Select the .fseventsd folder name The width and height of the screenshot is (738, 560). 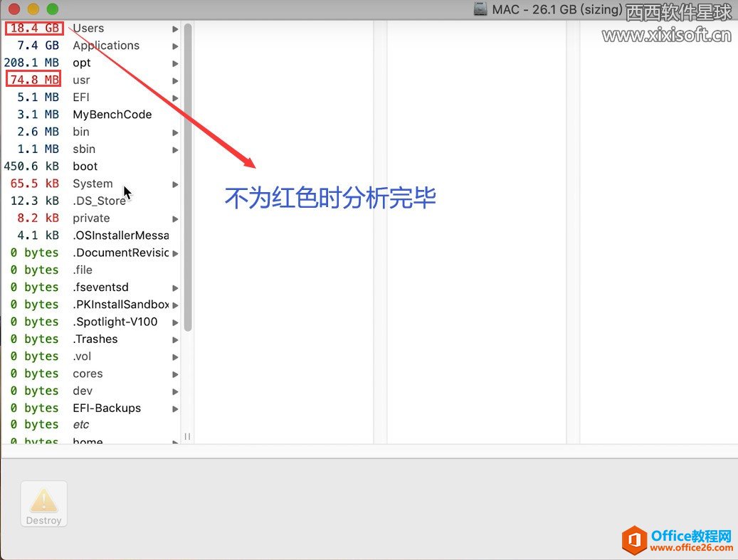[101, 287]
